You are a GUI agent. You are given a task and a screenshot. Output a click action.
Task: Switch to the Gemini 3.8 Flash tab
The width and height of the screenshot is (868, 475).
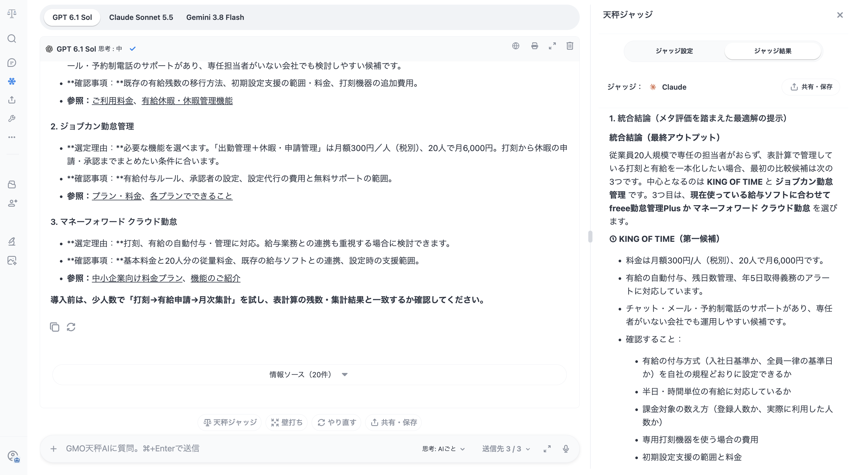[215, 17]
